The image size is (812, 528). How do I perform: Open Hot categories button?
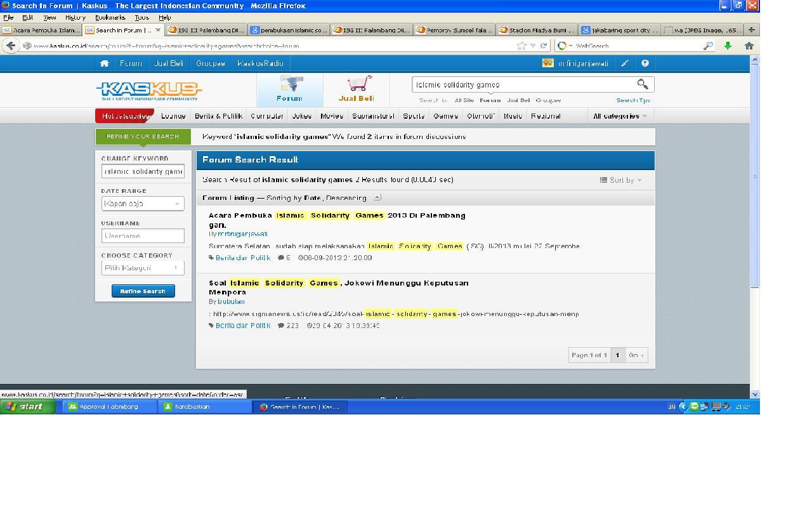[124, 116]
